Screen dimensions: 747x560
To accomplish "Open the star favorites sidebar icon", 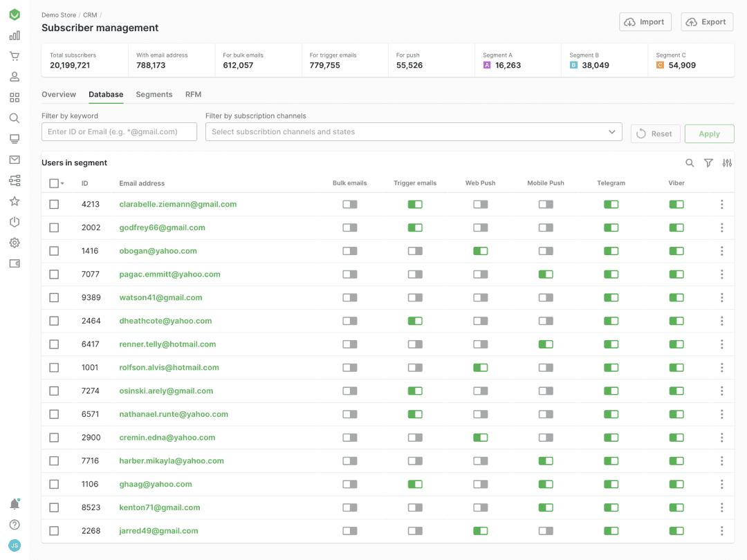I will (15, 201).
